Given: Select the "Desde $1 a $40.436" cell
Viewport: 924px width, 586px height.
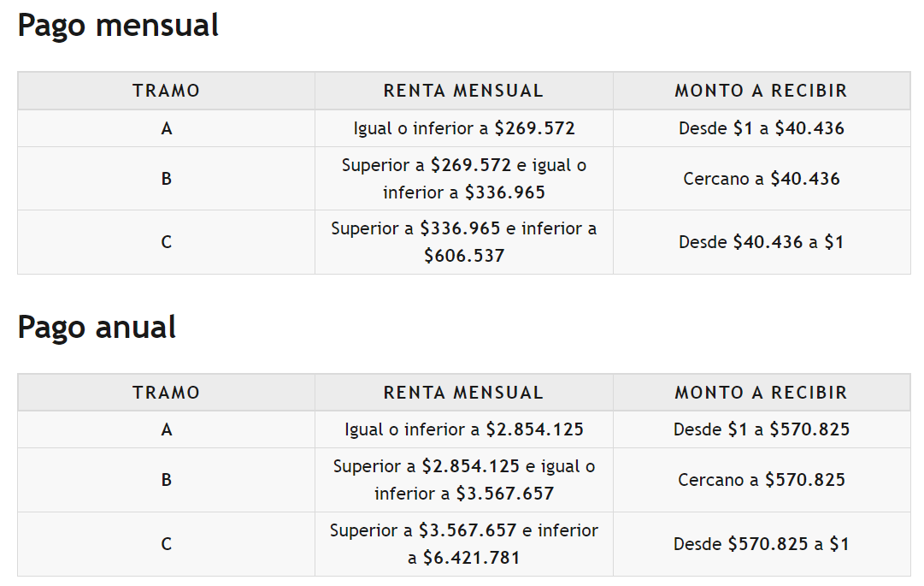Looking at the screenshot, I should 761,128.
